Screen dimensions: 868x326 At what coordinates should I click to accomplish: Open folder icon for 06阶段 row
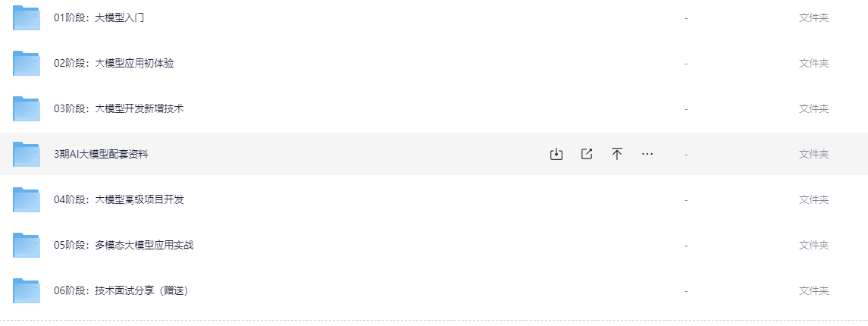click(x=27, y=290)
